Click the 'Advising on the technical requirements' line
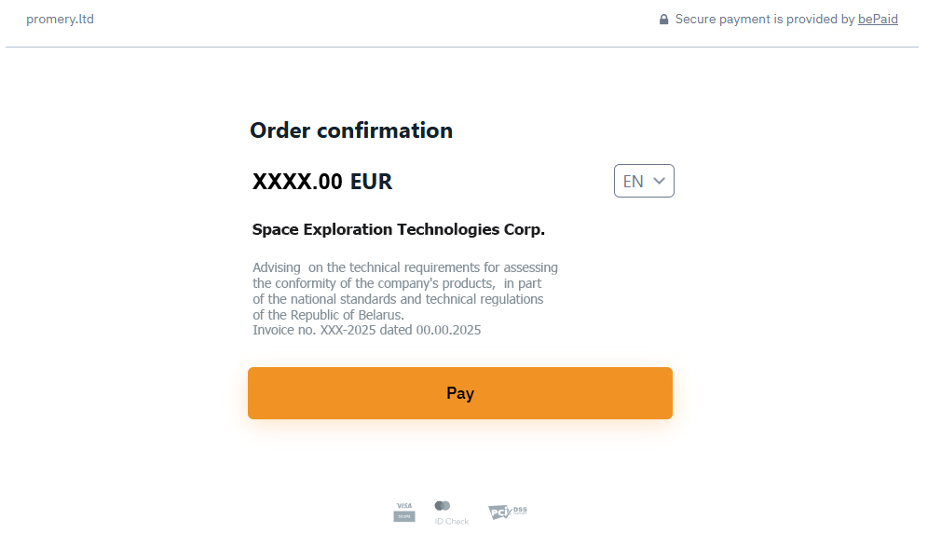Image resolution: width=928 pixels, height=560 pixels. (x=405, y=267)
